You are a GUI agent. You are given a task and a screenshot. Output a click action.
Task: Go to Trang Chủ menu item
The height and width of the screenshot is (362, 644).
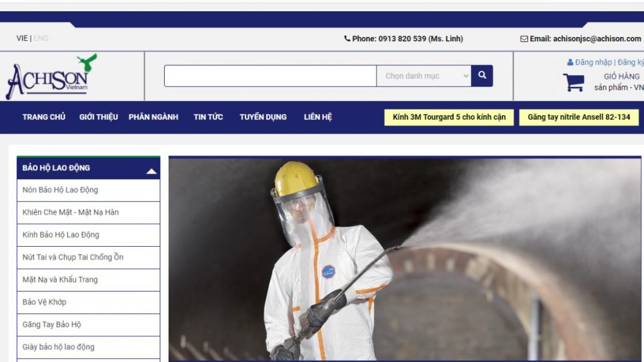(44, 117)
